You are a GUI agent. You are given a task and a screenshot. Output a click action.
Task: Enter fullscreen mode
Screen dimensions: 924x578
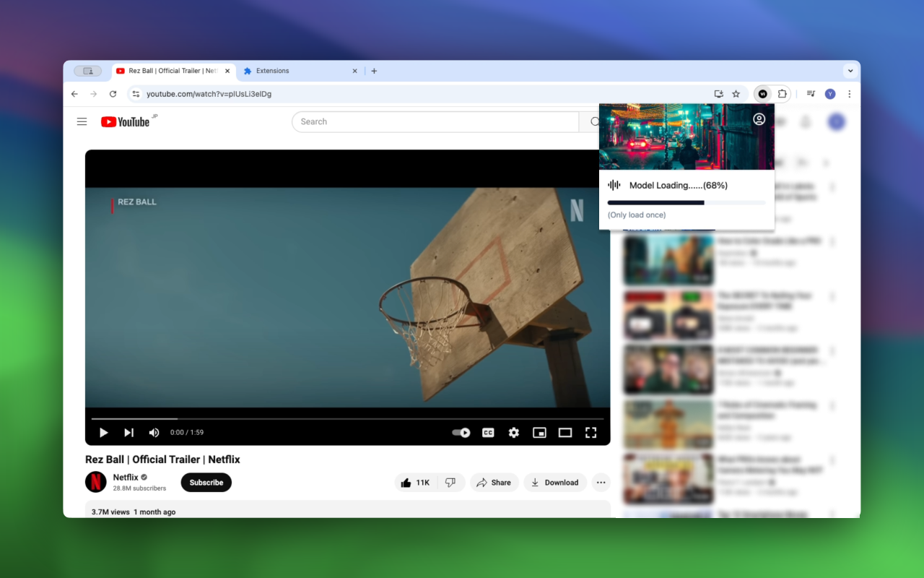tap(590, 433)
